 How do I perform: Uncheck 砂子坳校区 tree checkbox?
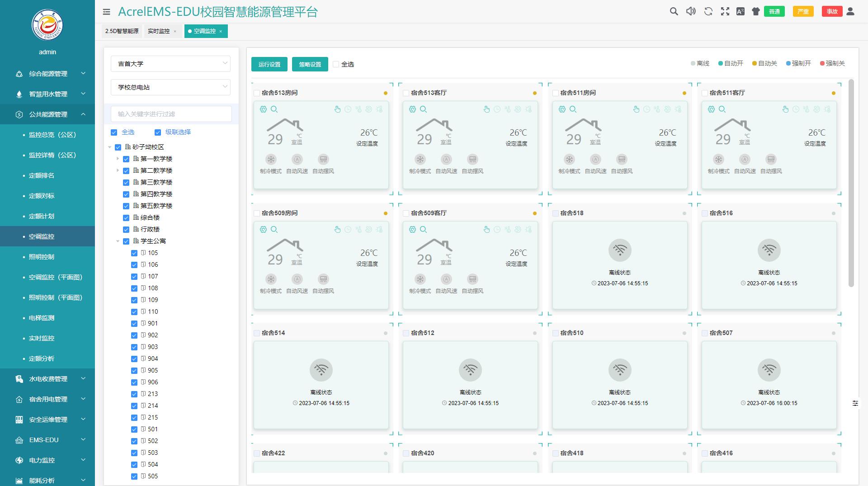118,147
